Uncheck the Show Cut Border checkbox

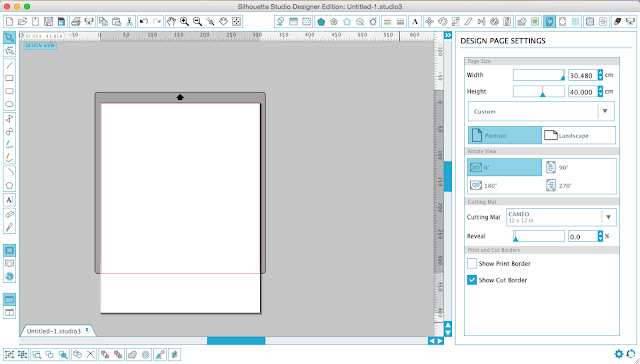click(x=472, y=280)
